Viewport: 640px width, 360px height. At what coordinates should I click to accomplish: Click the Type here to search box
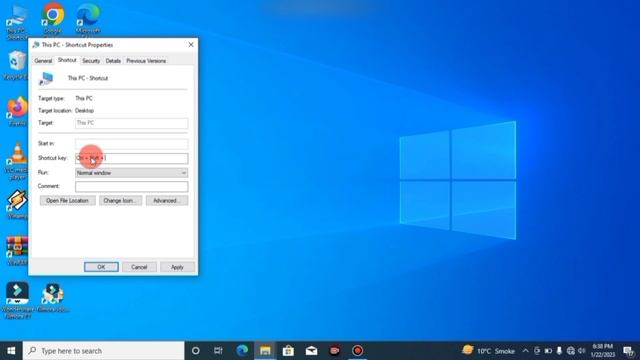[x=104, y=351]
